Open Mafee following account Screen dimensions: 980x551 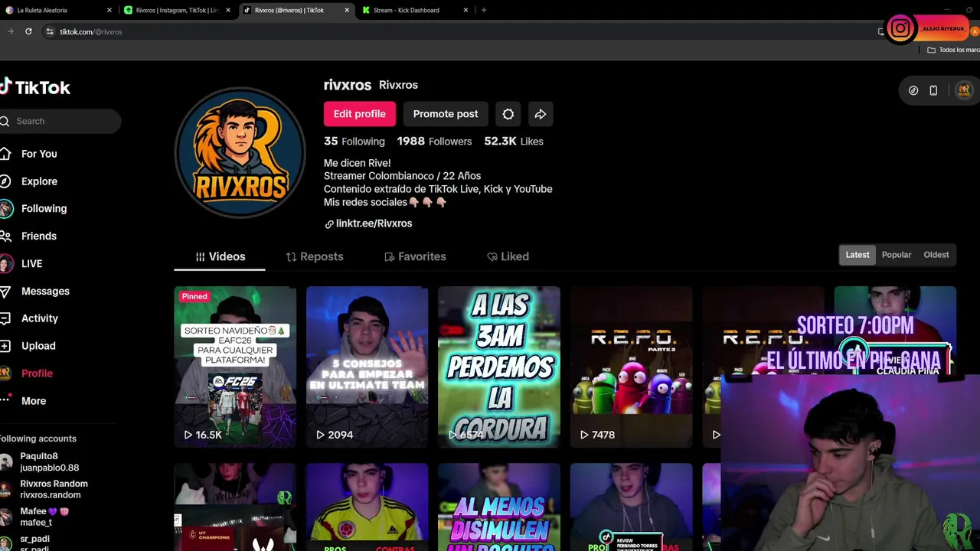tap(36, 517)
